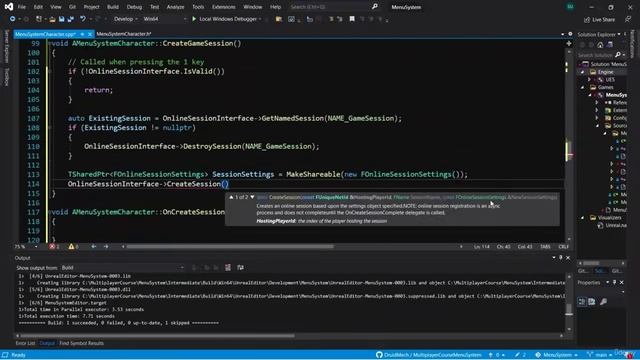The width and height of the screenshot is (640, 360).
Task: Click previous issue left arrow below editor
Action: pos(93,247)
